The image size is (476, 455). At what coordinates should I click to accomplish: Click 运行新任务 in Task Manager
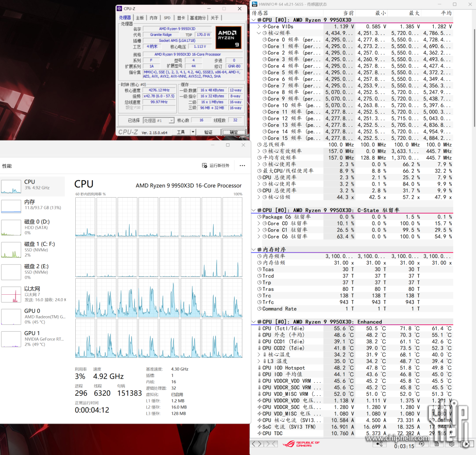point(216,166)
